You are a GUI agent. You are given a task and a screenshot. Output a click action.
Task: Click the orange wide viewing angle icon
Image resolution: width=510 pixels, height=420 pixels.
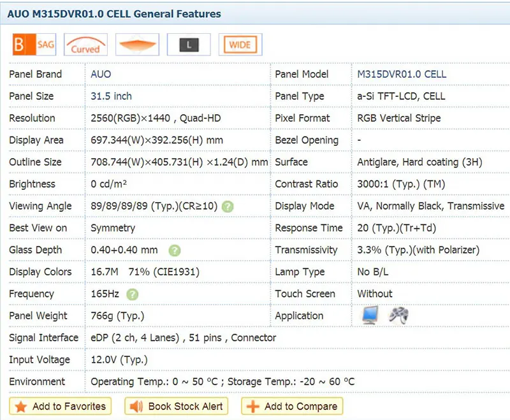pyautogui.click(x=137, y=45)
